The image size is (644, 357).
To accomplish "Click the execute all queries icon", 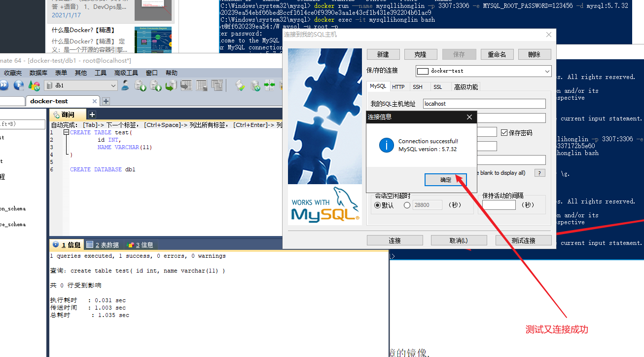I will click(x=3, y=85).
